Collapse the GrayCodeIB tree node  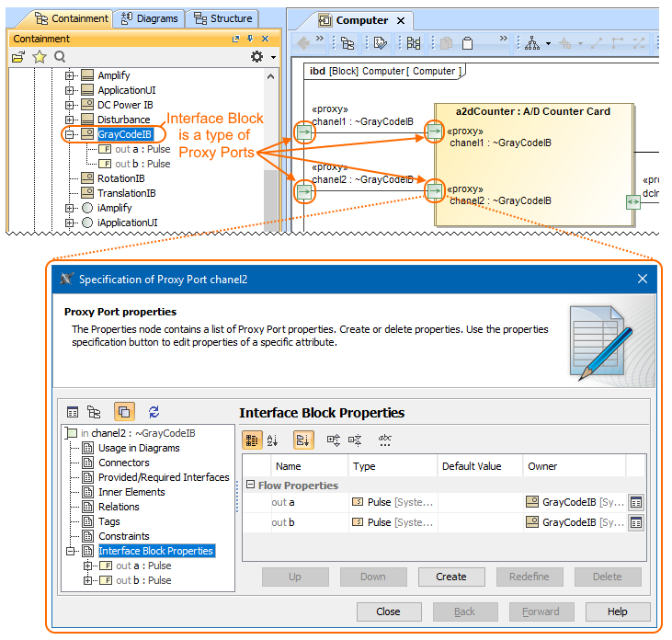(x=69, y=134)
